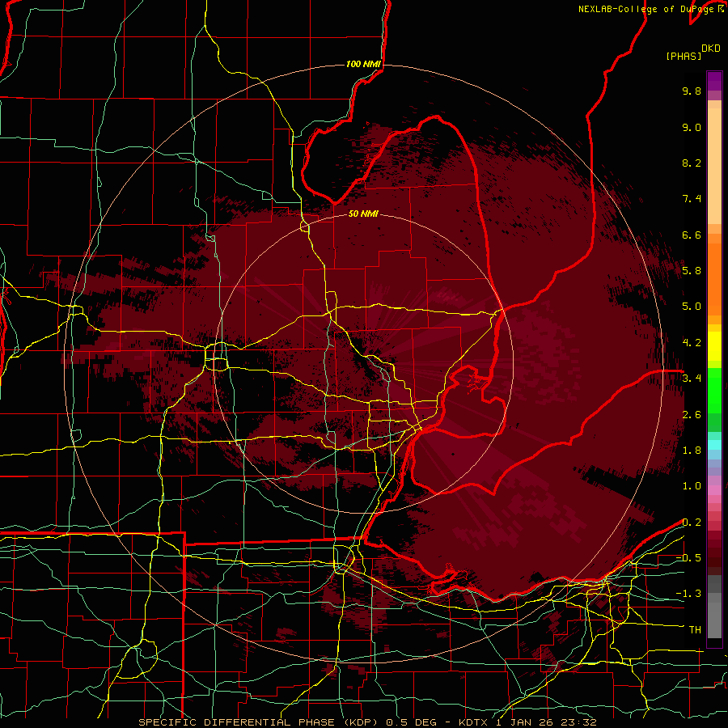Select the 5.8 scale value
The height and width of the screenshot is (728, 728).
(692, 271)
